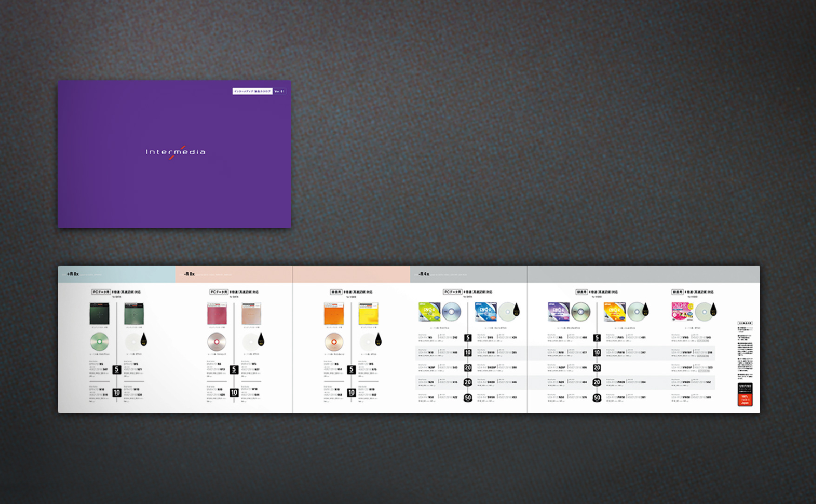
Task: Click the 10-pack badge in -R 4x PC data column
Action: pyautogui.click(x=468, y=353)
